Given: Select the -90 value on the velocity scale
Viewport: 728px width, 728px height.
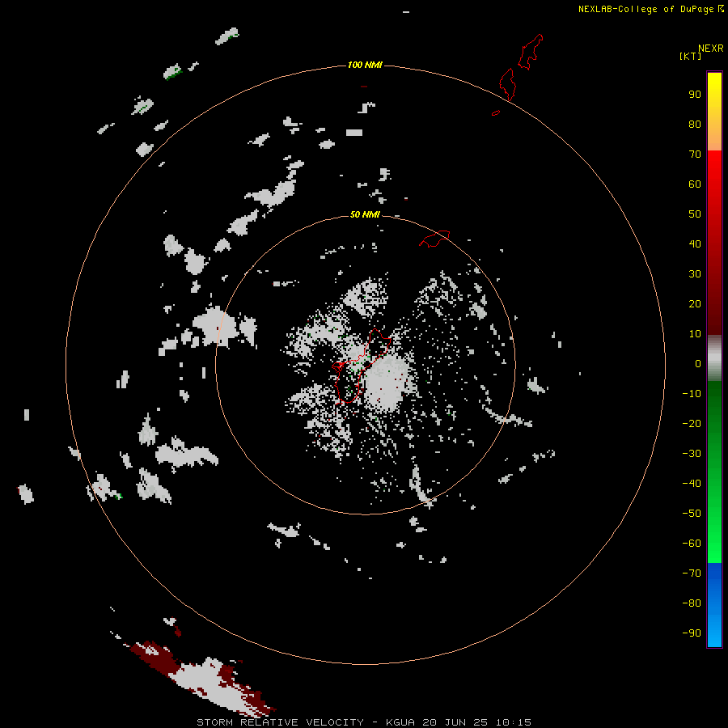Looking at the screenshot, I should (x=692, y=633).
